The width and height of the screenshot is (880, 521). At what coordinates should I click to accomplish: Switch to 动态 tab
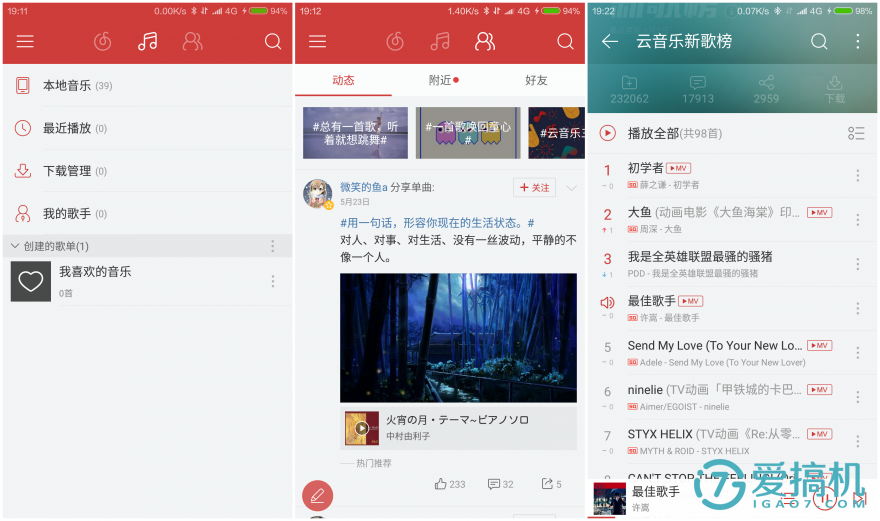[x=343, y=80]
